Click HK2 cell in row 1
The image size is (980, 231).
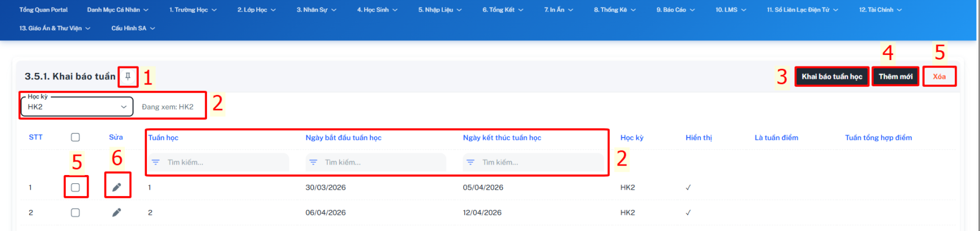point(628,187)
